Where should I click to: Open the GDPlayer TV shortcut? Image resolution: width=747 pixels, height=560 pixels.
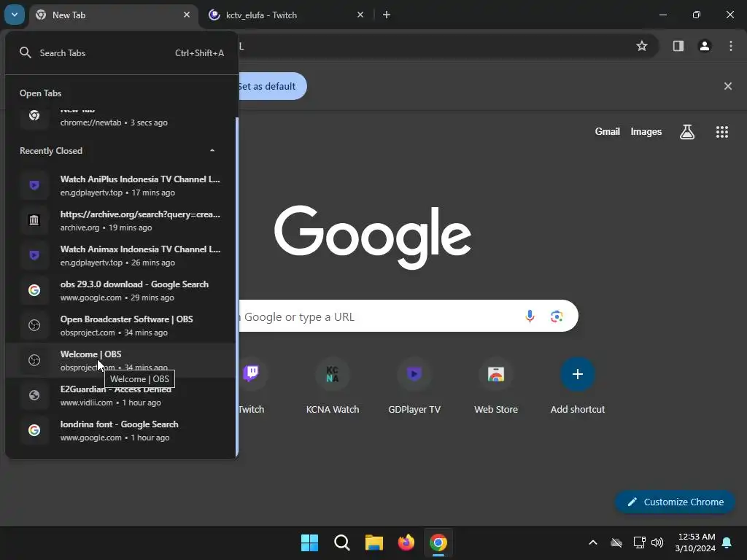tap(414, 386)
